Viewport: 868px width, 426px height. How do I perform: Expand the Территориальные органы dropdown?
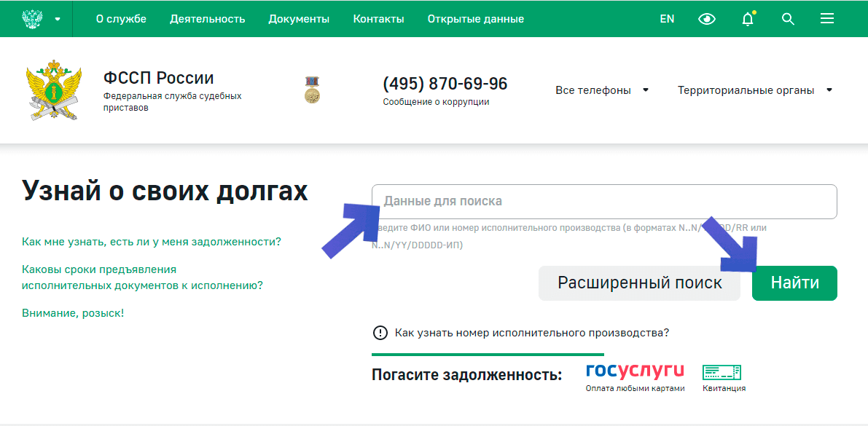point(755,90)
